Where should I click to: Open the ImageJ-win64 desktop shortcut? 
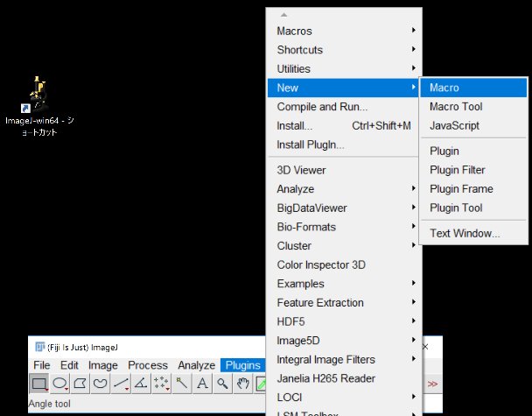pos(39,106)
